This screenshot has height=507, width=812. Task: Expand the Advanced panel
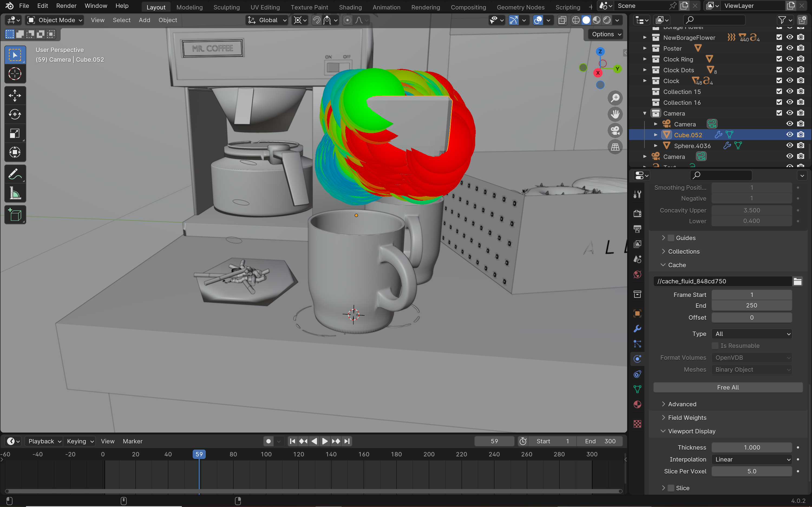point(682,404)
